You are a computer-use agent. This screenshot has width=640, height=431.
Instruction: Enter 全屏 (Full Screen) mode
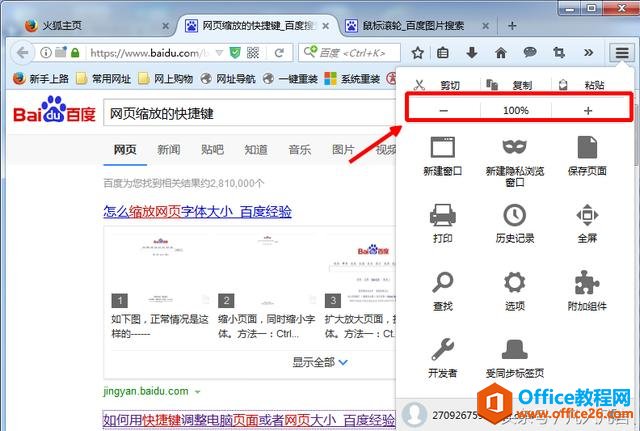click(x=587, y=214)
